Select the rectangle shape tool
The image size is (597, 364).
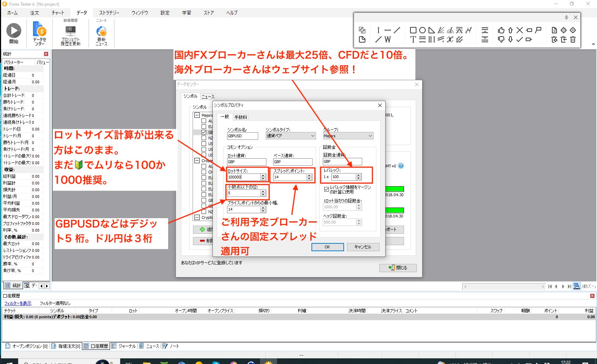tap(413, 30)
